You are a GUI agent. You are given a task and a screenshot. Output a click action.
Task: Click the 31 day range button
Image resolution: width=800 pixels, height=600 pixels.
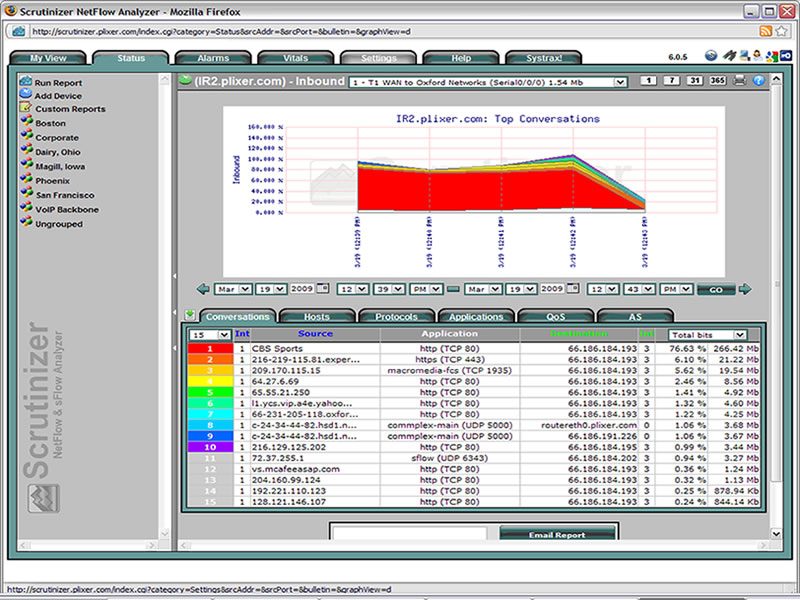694,81
